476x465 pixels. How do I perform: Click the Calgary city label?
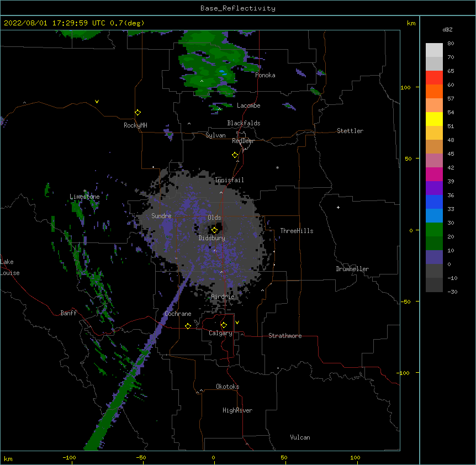click(x=220, y=333)
